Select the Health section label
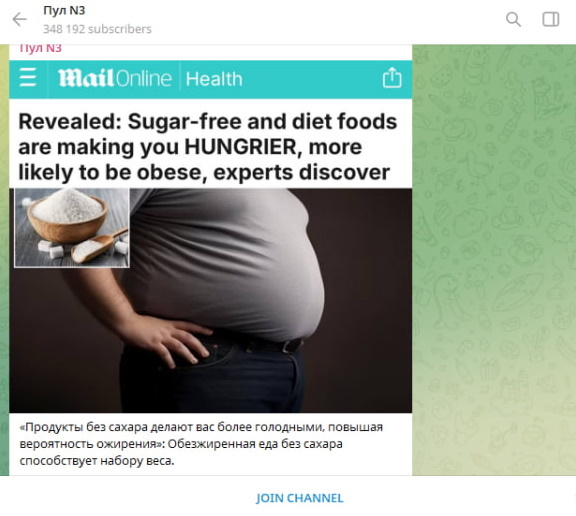 click(x=214, y=79)
